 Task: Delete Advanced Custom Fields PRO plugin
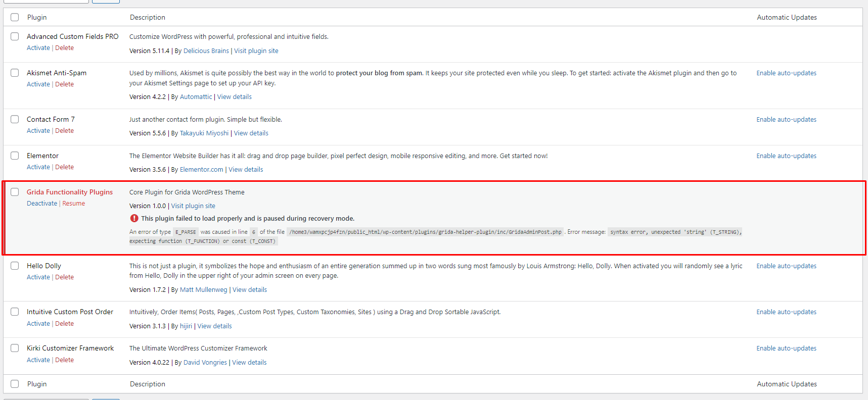pos(64,48)
